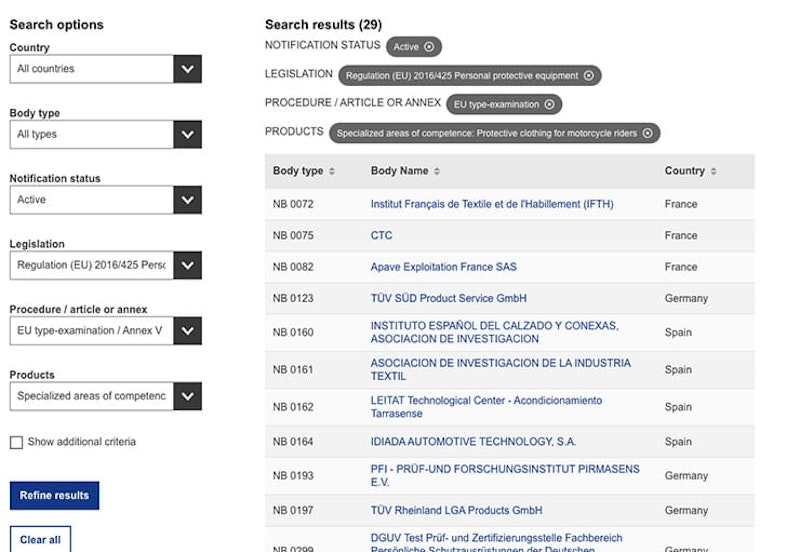Click the All types body type field

tap(92, 135)
